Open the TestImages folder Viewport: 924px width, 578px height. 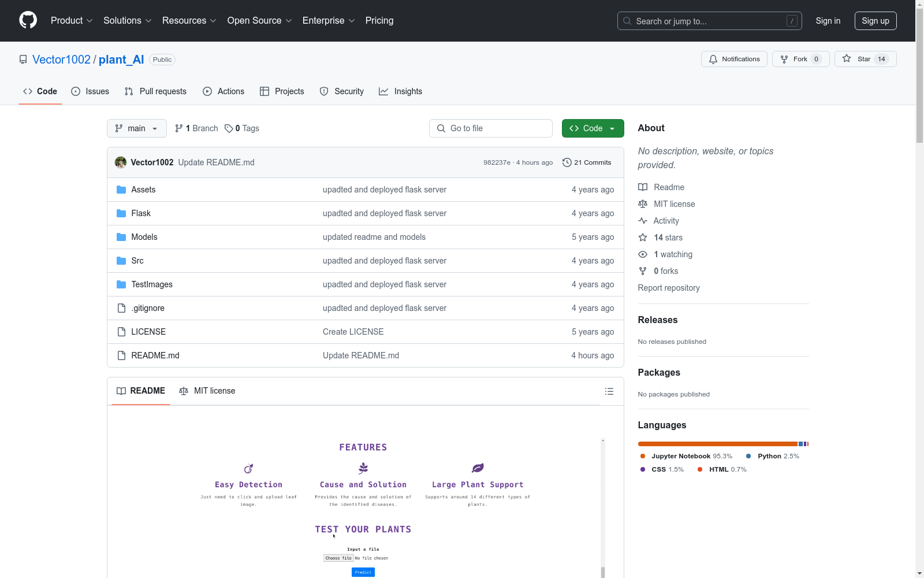(x=152, y=284)
